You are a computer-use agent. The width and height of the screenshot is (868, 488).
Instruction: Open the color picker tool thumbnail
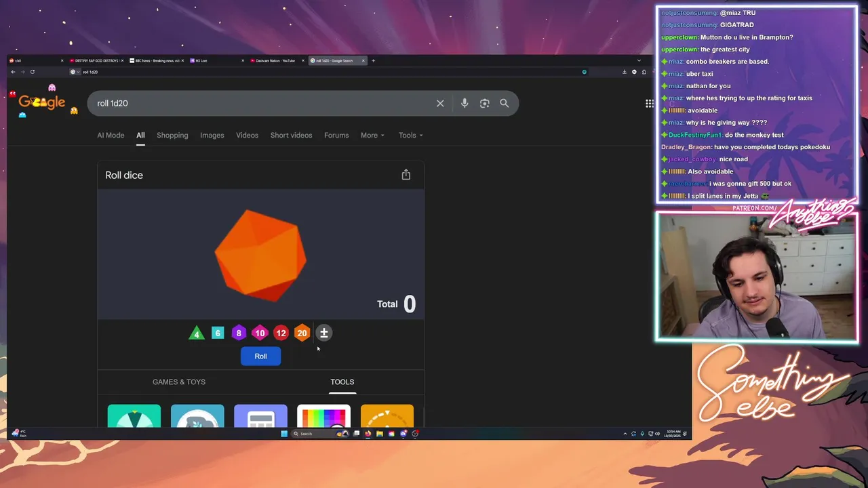[323, 416]
